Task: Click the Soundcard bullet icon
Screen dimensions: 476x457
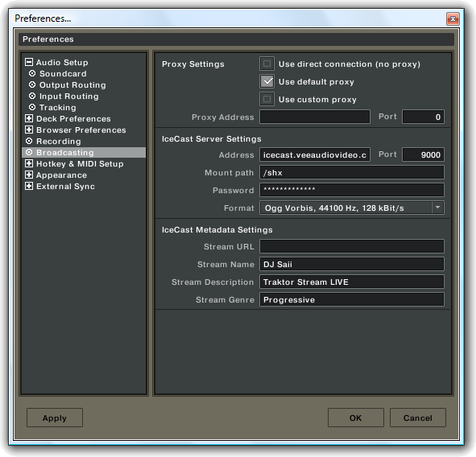Action: (32, 73)
